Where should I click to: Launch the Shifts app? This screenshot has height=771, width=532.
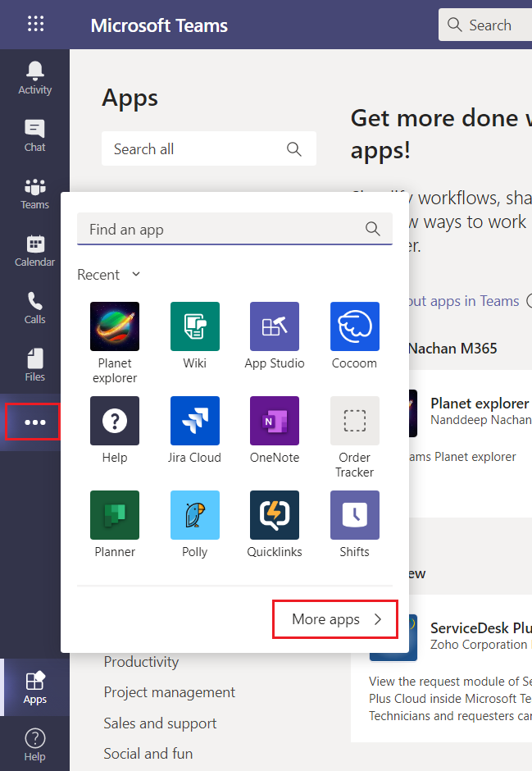tap(354, 515)
